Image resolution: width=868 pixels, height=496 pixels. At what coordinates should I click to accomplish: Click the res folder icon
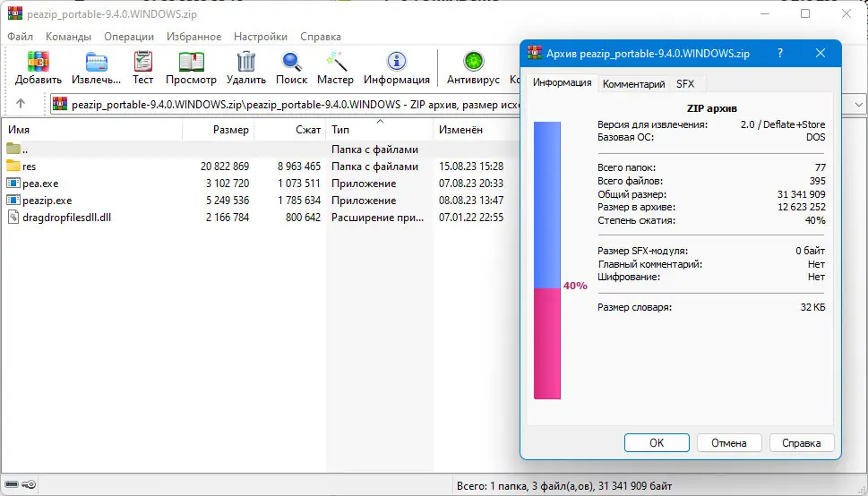click(x=13, y=166)
